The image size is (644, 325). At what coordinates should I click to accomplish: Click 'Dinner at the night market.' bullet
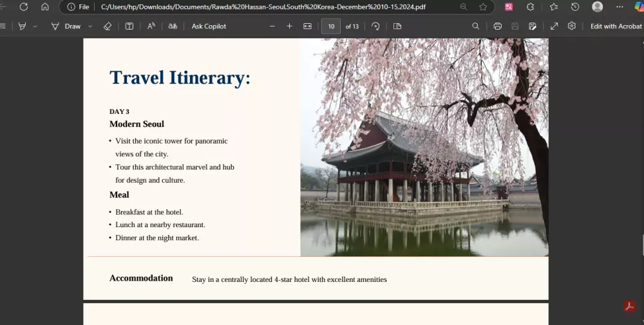point(157,238)
